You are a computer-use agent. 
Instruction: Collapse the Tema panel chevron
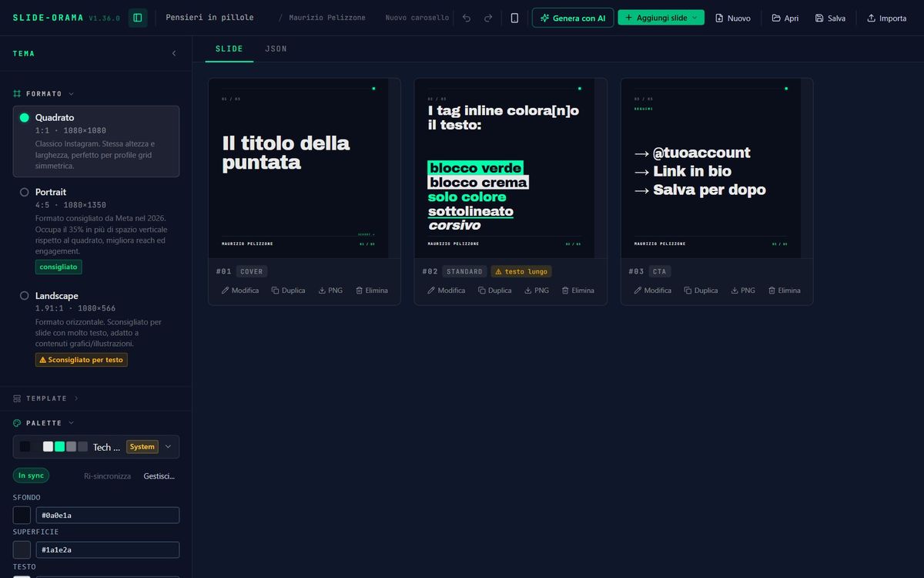[x=174, y=54]
